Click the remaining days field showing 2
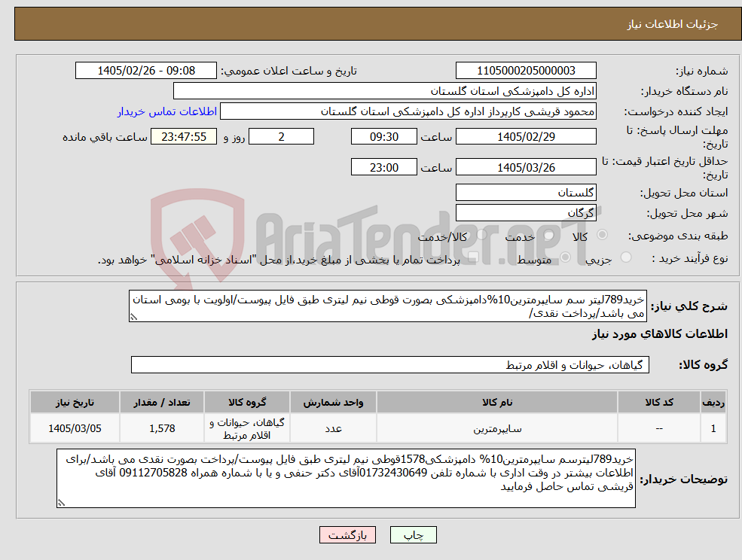Image resolution: width=742 pixels, height=560 pixels. click(x=281, y=137)
